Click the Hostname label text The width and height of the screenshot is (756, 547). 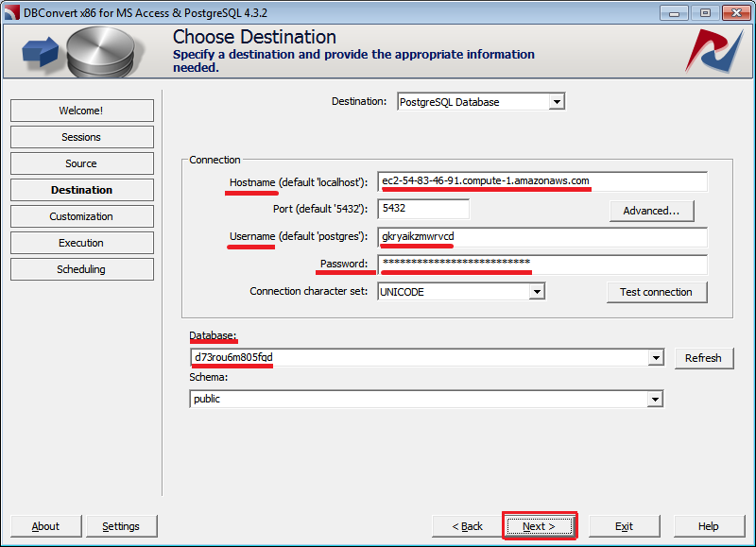[298, 182]
